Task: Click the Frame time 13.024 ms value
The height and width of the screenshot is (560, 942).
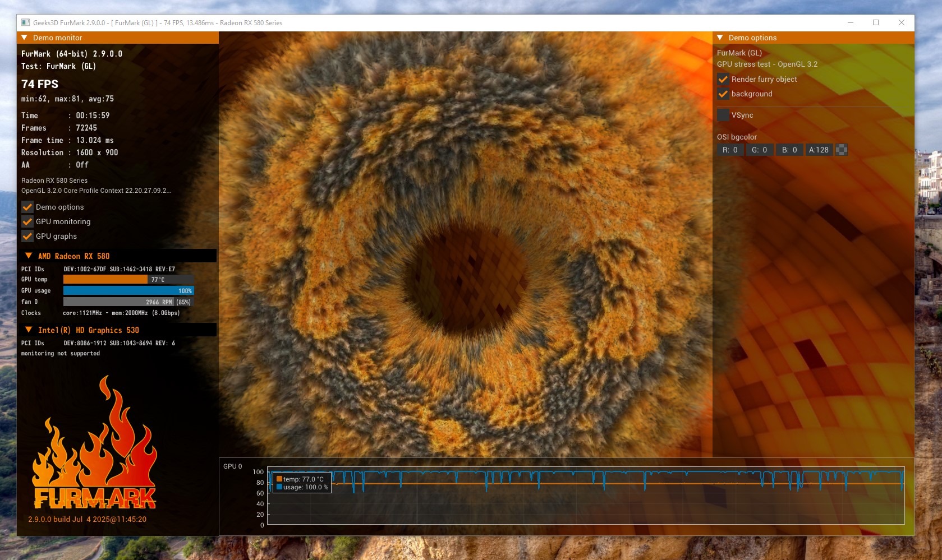Action: (95, 140)
